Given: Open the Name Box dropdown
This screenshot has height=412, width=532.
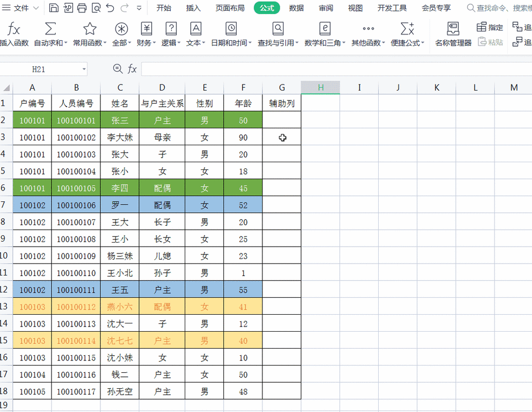Looking at the screenshot, I should [83, 68].
